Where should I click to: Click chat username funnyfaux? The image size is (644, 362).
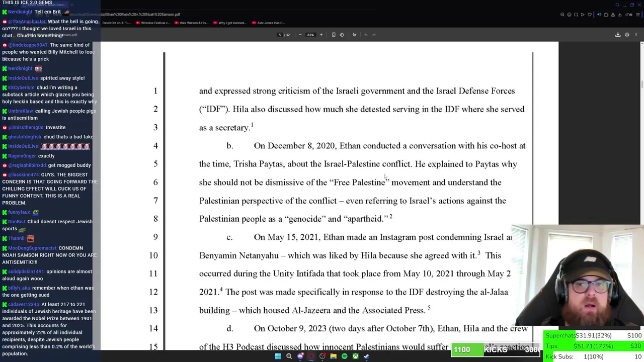[19, 212]
